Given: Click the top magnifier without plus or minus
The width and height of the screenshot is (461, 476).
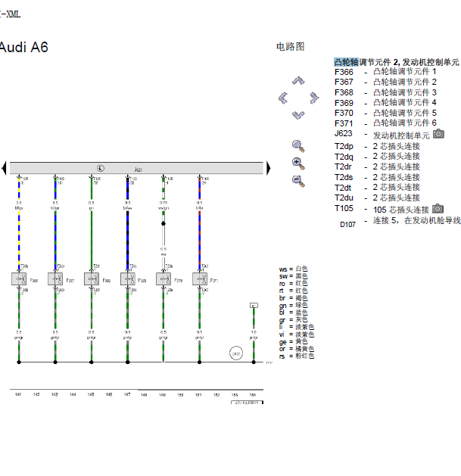Looking at the screenshot, I should [298, 146].
